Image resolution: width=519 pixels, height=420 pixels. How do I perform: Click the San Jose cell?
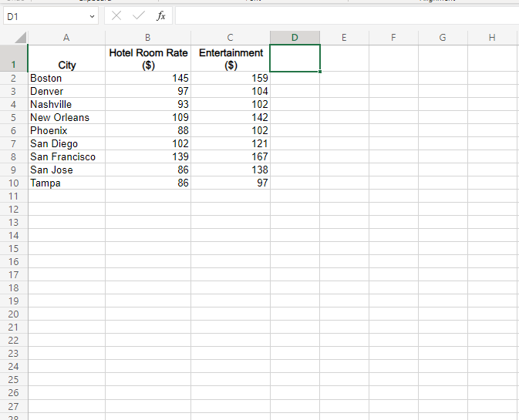click(x=66, y=170)
